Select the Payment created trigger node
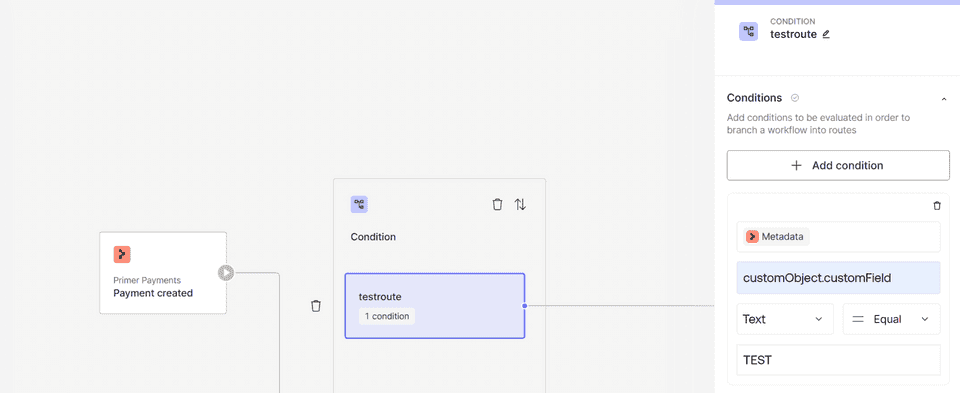The width and height of the screenshot is (960, 393). pos(163,273)
